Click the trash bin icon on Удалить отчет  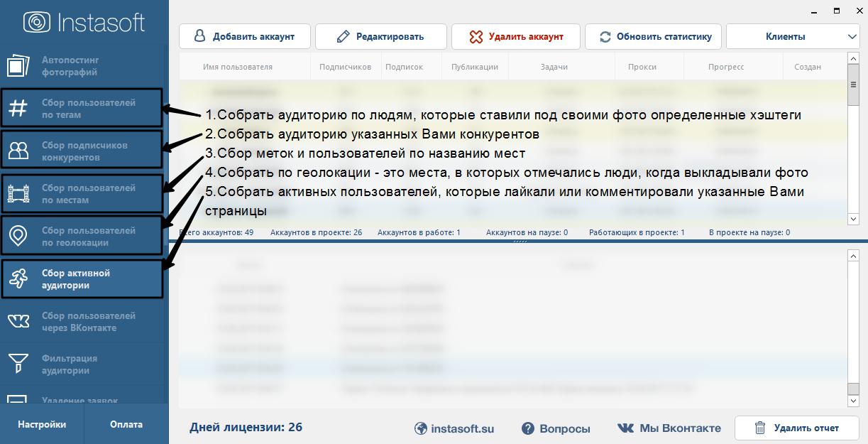(x=760, y=428)
